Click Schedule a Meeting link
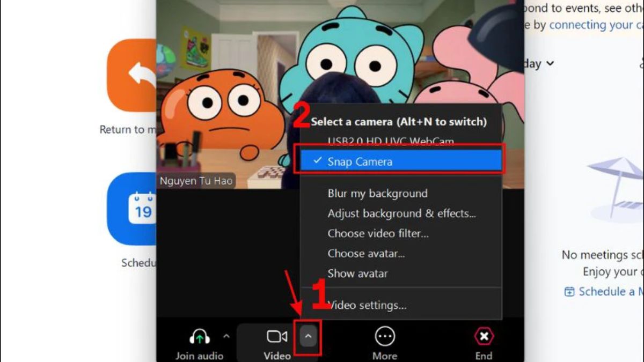The width and height of the screenshot is (644, 362). click(604, 291)
